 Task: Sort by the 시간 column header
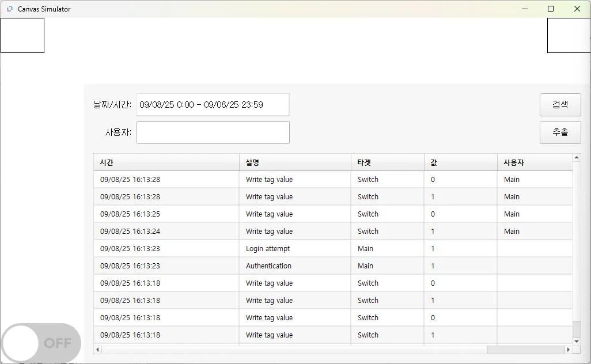pos(166,162)
